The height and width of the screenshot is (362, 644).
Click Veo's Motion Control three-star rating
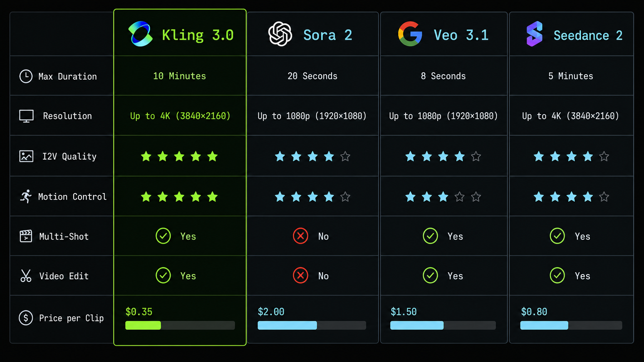click(x=443, y=197)
